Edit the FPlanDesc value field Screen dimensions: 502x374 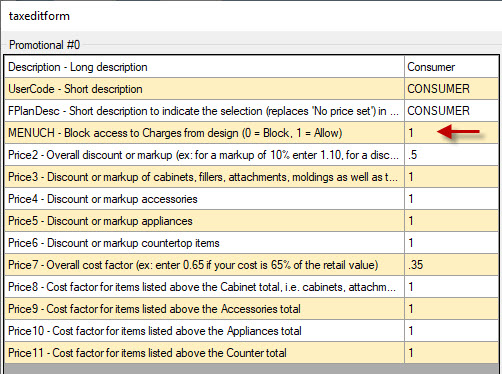point(451,111)
